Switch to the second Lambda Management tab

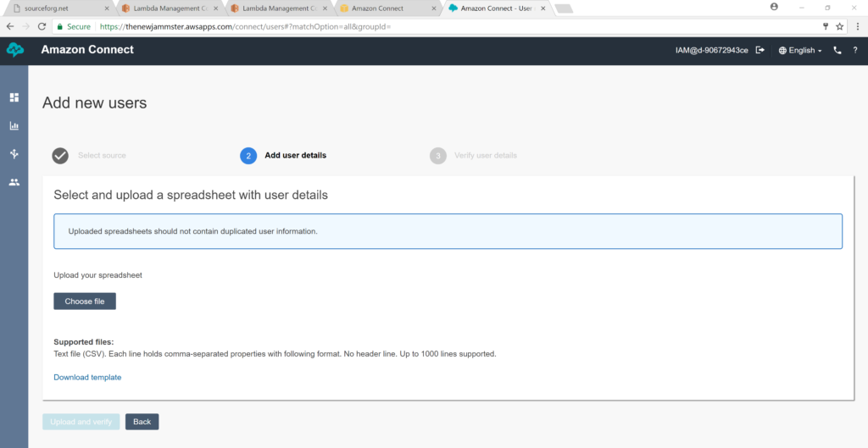280,8
